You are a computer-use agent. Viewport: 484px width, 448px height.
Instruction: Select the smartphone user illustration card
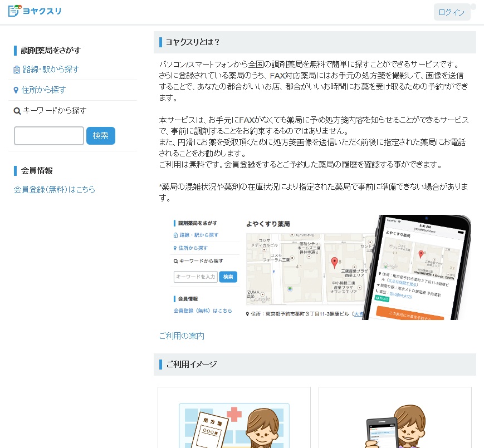[x=395, y=417]
